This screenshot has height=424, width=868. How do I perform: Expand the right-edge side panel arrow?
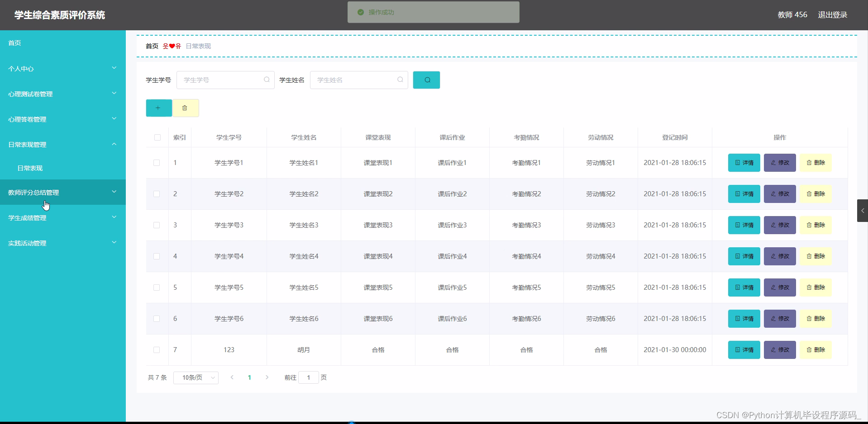863,211
